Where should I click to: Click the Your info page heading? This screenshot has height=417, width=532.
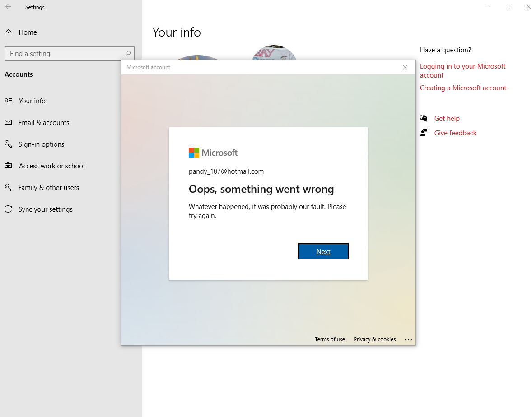coord(177,32)
